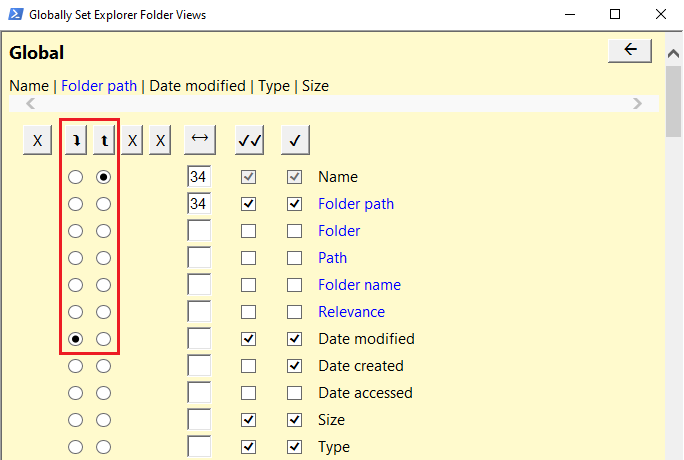The height and width of the screenshot is (460, 684).
Task: Select the ascending sort radio for Date modified
Action: pos(75,339)
